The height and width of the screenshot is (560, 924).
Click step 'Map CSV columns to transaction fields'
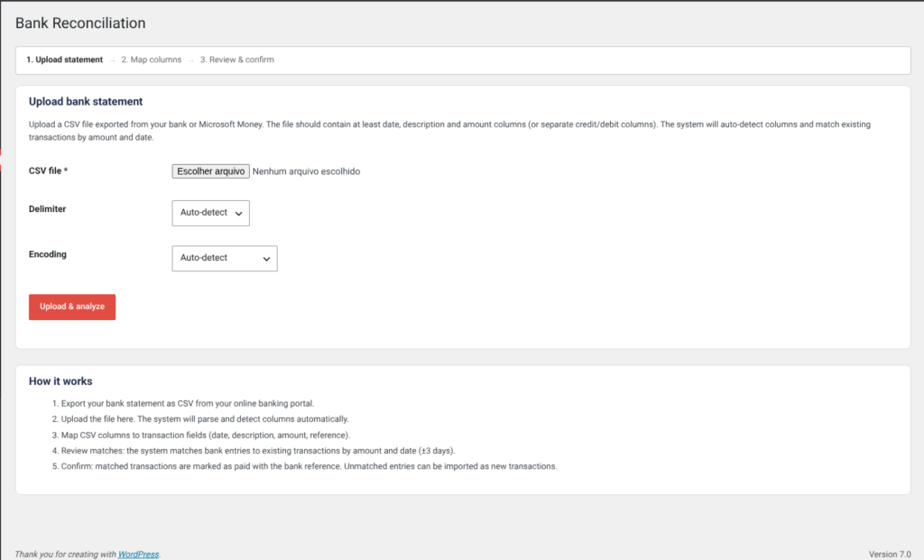click(x=205, y=436)
